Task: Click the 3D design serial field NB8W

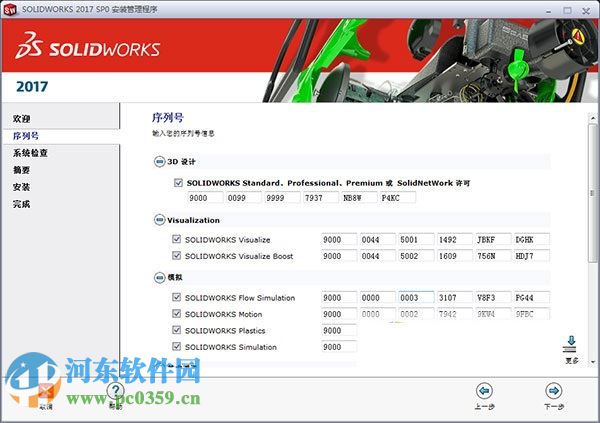Action: tap(359, 198)
